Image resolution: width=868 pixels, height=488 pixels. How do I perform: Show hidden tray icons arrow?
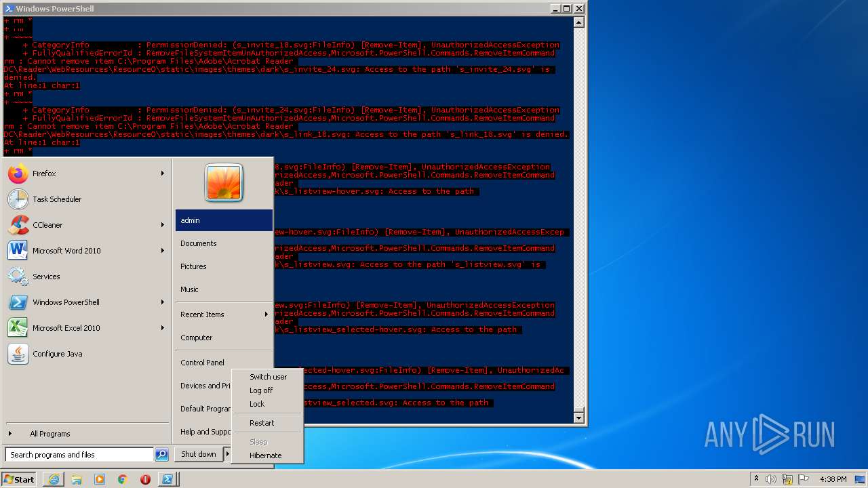[756, 479]
